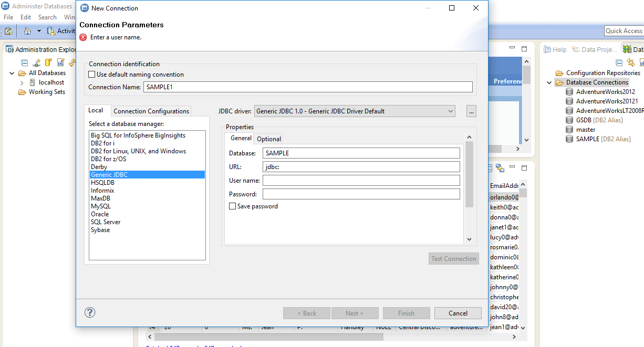This screenshot has width=644, height=347.
Task: Click the Administration Explorer view icon
Action: (x=9, y=49)
